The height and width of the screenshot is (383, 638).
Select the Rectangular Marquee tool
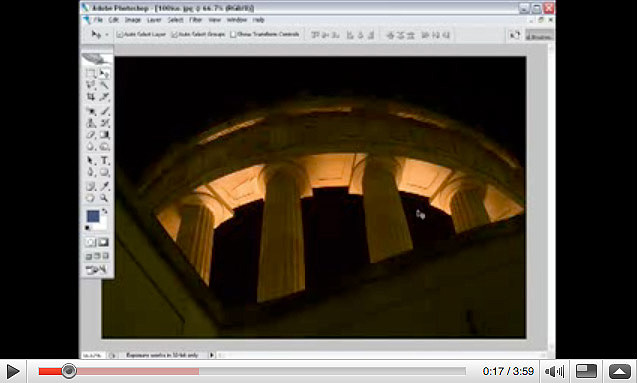coord(90,74)
